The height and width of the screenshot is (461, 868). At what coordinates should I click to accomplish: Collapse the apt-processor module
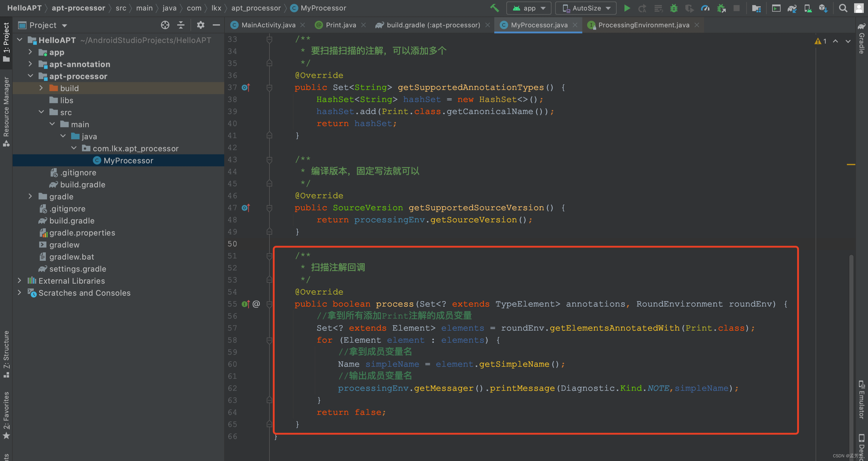30,76
